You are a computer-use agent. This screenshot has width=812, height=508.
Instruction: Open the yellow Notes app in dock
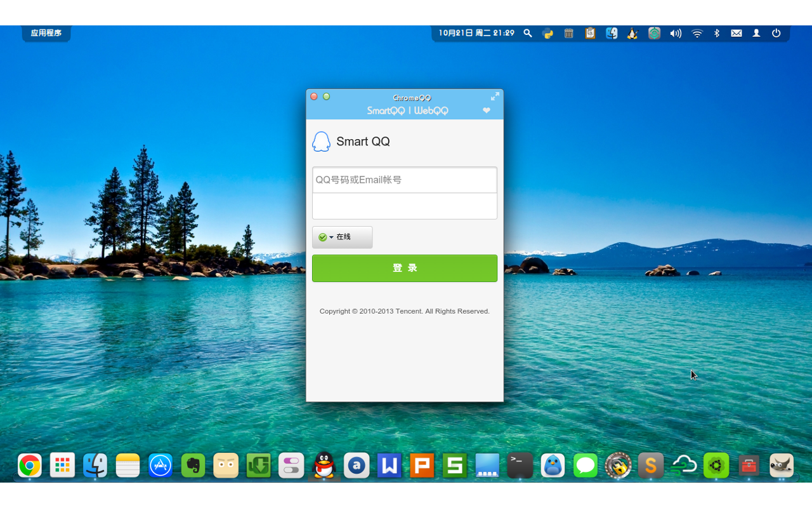[x=128, y=465]
